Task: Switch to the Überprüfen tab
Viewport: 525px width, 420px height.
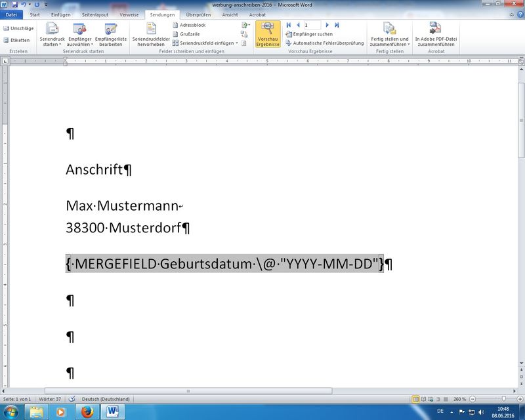Action: coord(198,14)
